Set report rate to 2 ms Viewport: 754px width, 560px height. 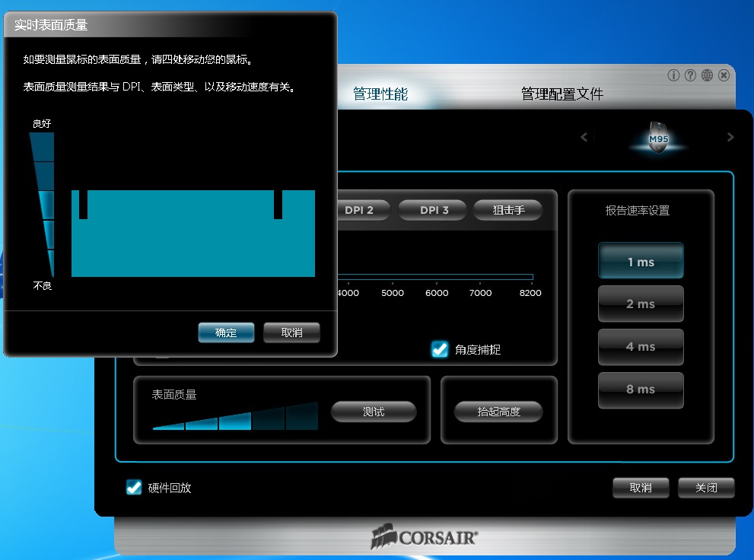coord(641,304)
